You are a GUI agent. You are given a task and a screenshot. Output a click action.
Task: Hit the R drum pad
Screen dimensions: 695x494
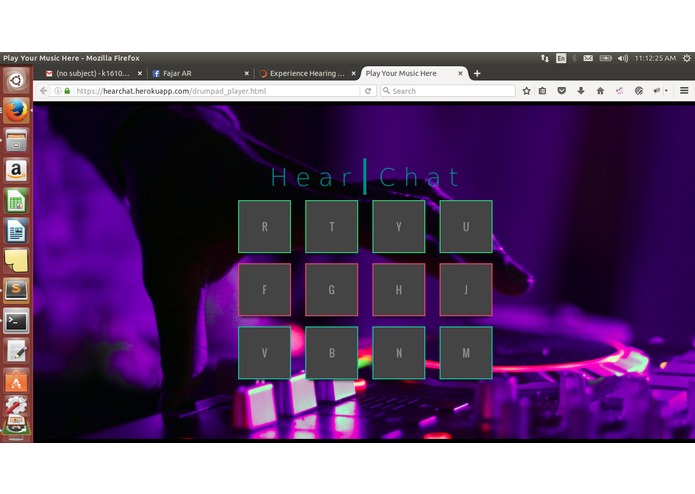click(265, 226)
